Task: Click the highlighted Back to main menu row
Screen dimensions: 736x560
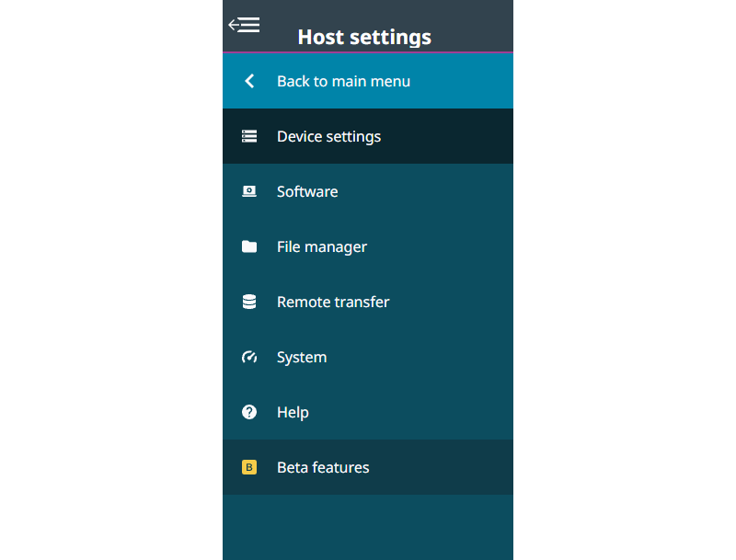Action: pyautogui.click(x=368, y=81)
